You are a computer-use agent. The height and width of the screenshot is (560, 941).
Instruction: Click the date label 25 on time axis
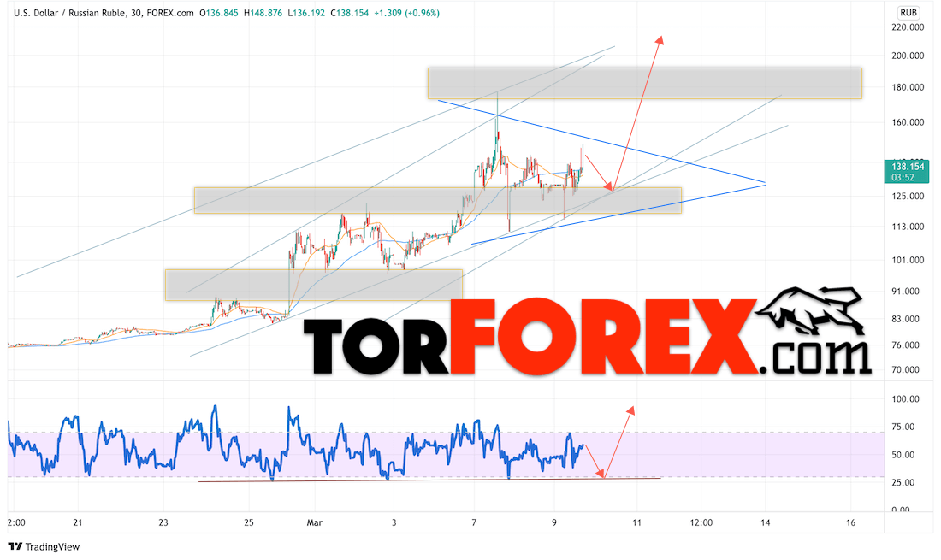[x=249, y=523]
